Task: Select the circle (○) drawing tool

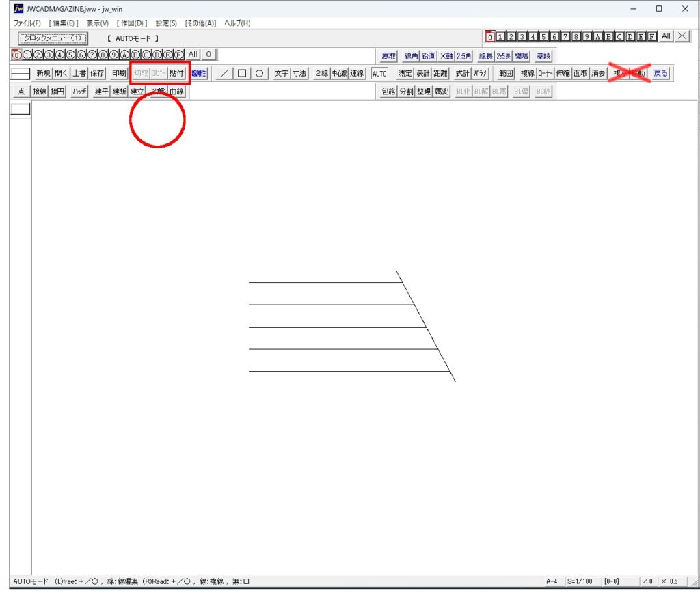Action: pyautogui.click(x=260, y=74)
